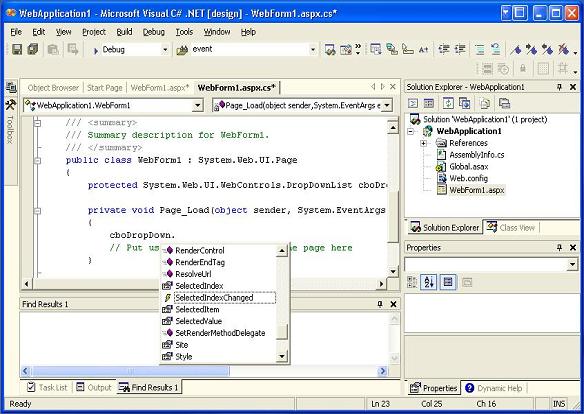584x414 pixels.
Task: Switch to the Start Page tab
Action: pos(105,88)
